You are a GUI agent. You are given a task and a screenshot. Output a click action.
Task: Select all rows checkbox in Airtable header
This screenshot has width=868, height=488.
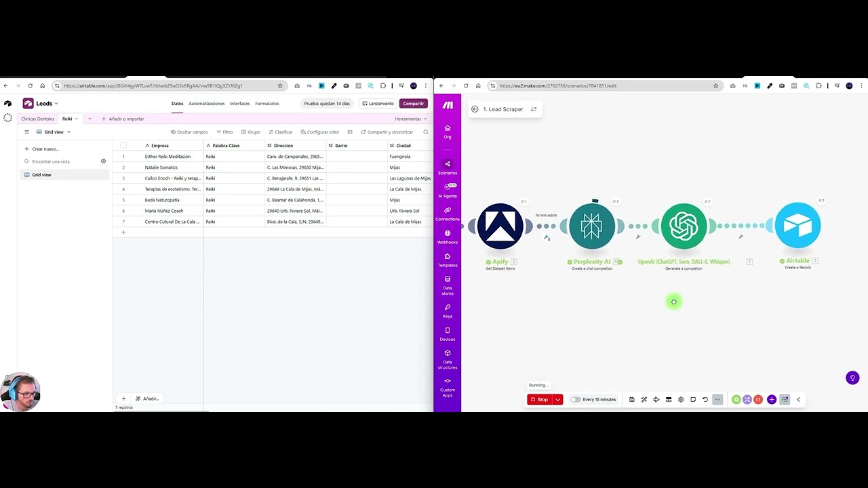[123, 146]
